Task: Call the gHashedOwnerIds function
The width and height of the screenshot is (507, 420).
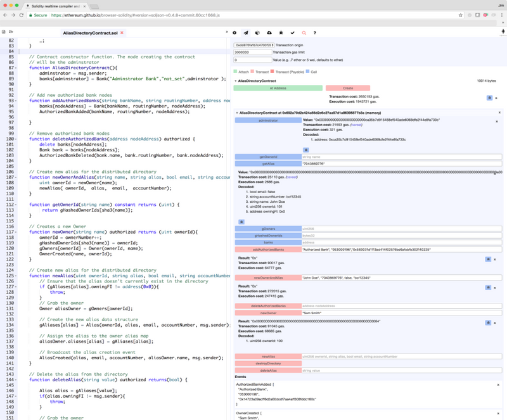Action: point(268,236)
